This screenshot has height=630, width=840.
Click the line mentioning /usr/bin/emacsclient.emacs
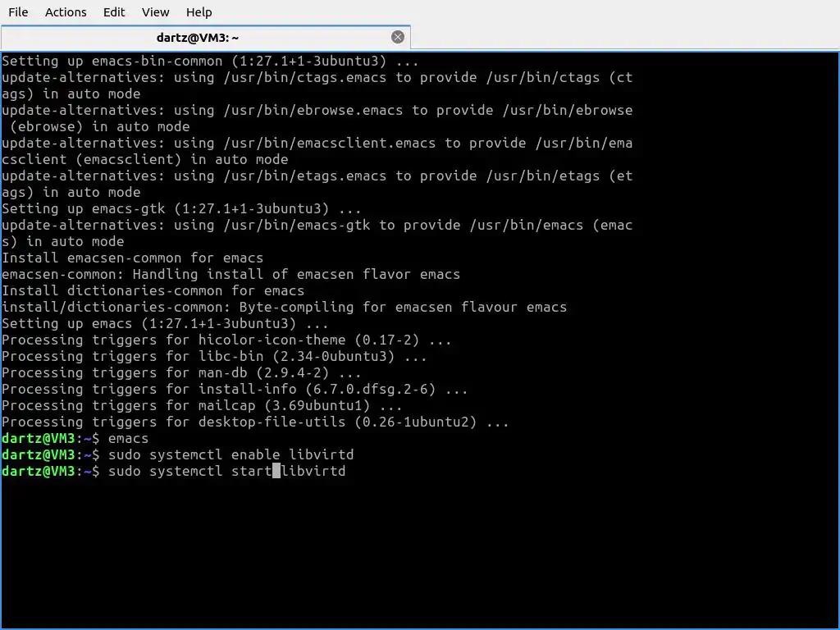(x=317, y=143)
